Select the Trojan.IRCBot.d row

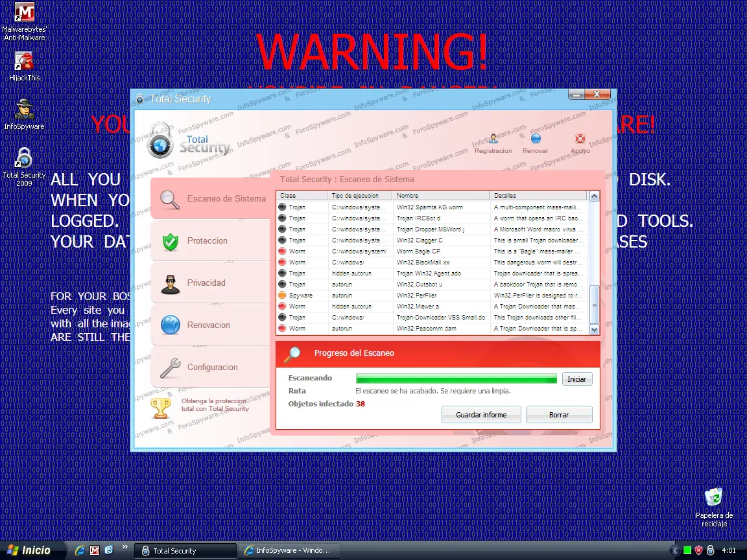(x=432, y=218)
